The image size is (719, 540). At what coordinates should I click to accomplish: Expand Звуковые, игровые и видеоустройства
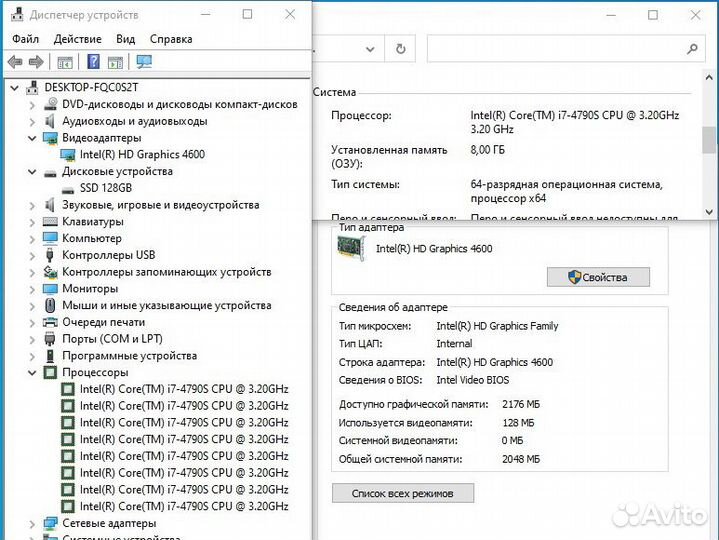(x=32, y=205)
